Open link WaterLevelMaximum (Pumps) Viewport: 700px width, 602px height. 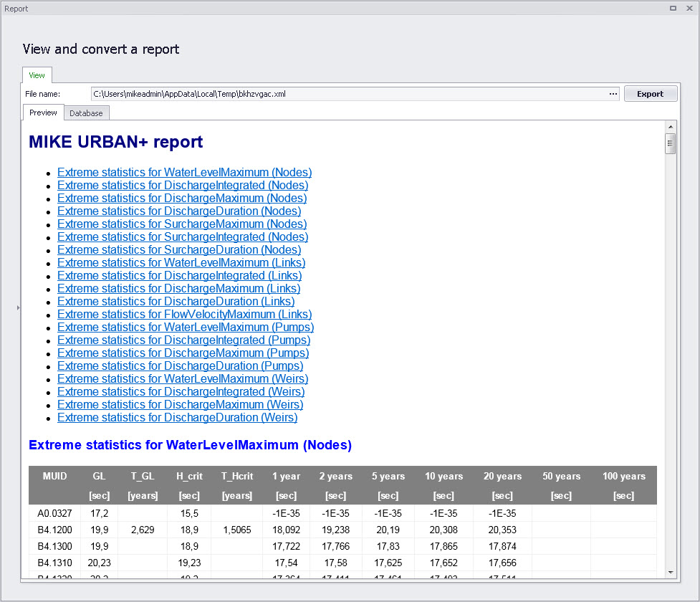(x=186, y=328)
